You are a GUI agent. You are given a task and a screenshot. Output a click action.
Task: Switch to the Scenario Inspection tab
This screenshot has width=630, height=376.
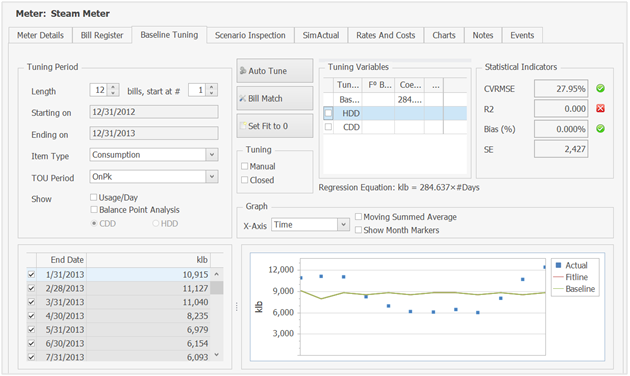(x=250, y=35)
